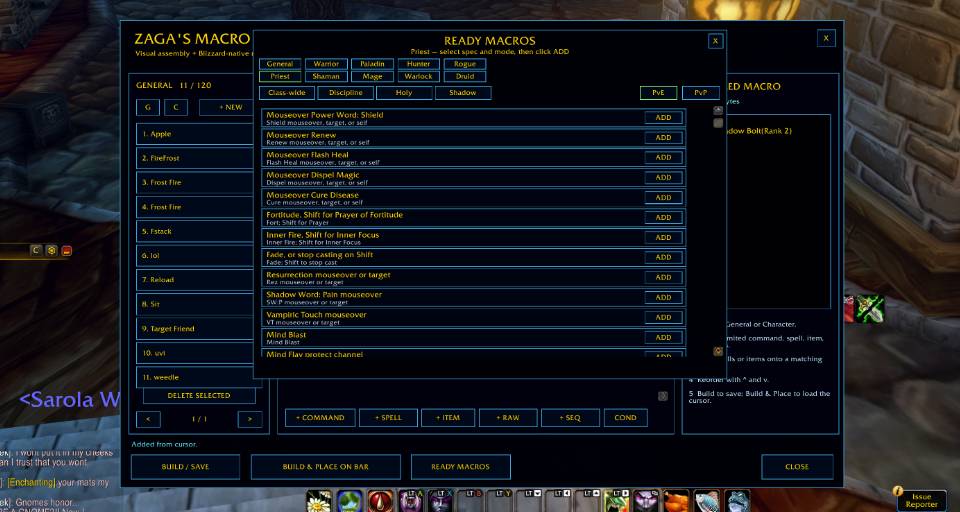Add the Mouseover Cure Disease macro
The image size is (960, 512).
(664, 198)
